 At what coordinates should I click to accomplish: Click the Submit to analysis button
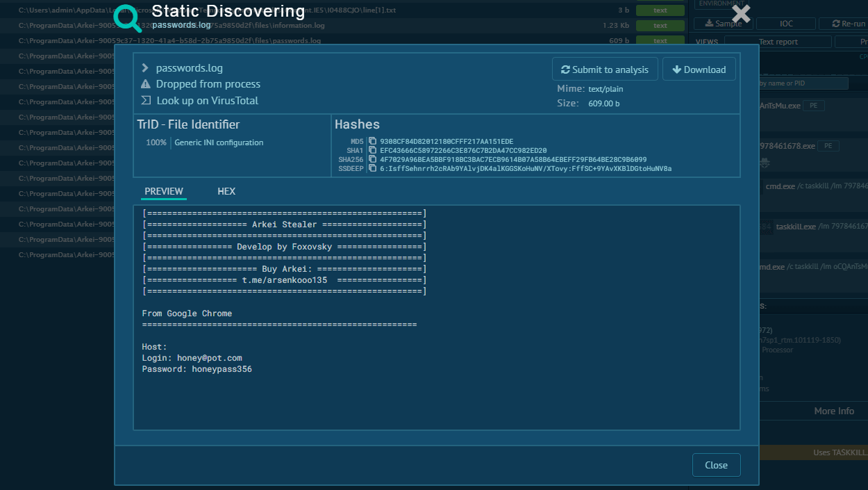click(605, 70)
